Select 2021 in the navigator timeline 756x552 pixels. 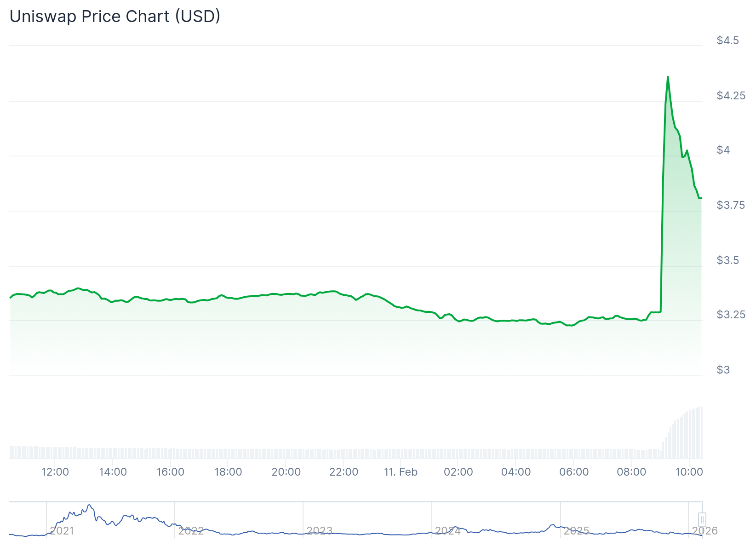[62, 531]
